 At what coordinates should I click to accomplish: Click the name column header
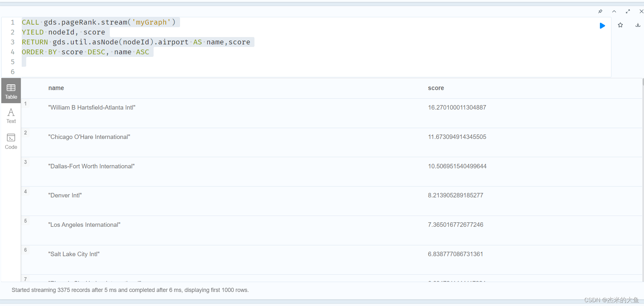[x=56, y=88]
